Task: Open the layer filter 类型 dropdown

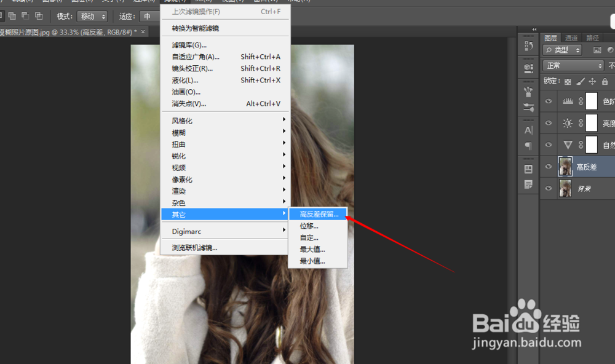Action: 562,50
